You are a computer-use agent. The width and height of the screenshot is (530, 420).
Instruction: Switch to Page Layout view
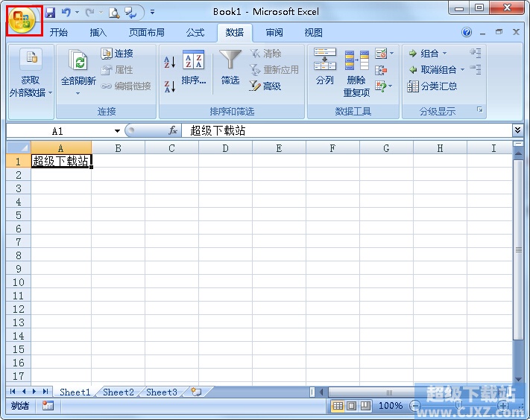click(352, 406)
